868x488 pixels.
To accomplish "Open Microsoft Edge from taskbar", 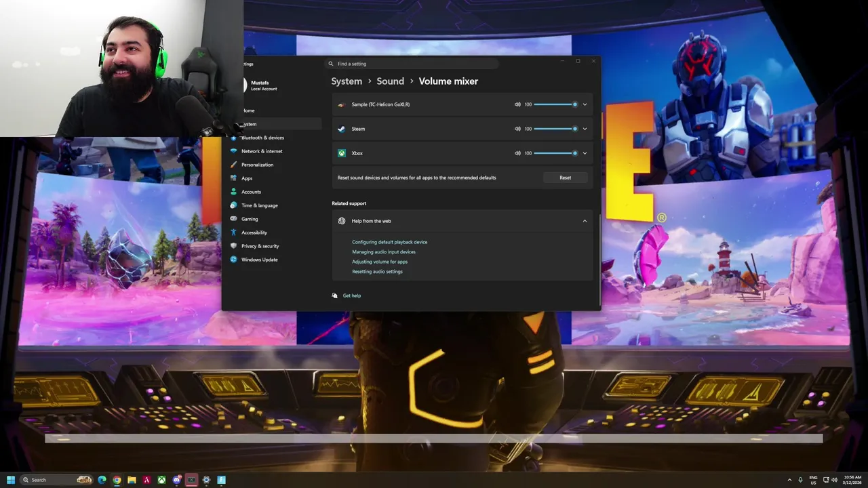I will tap(102, 480).
